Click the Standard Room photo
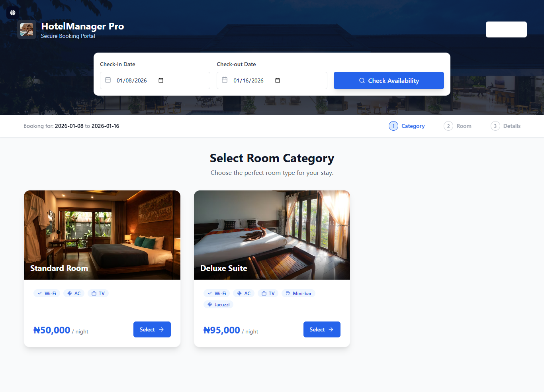The image size is (544, 392). pyautogui.click(x=102, y=235)
